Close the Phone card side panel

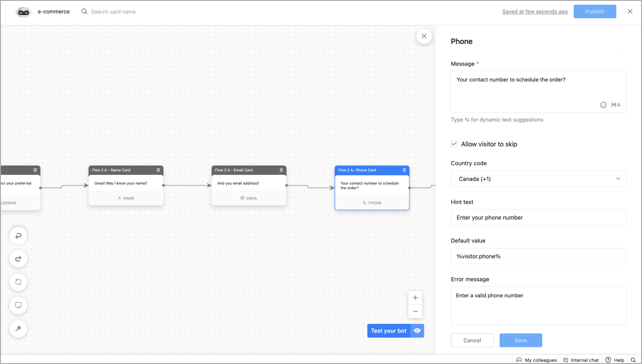[424, 36]
